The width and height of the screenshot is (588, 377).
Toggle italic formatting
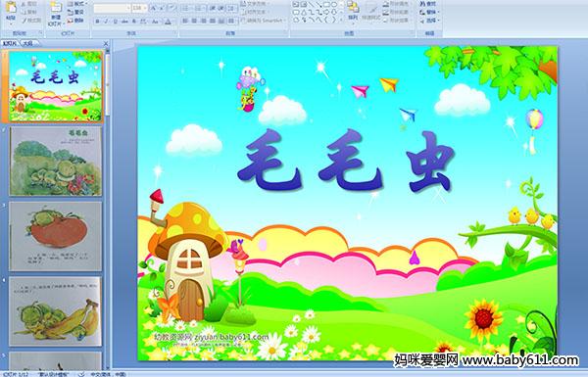tap(106, 22)
